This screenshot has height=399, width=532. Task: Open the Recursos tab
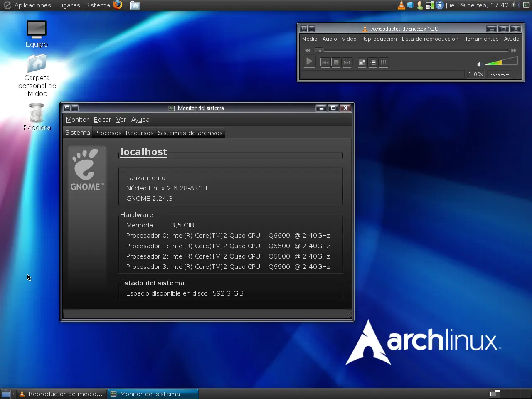pos(140,133)
